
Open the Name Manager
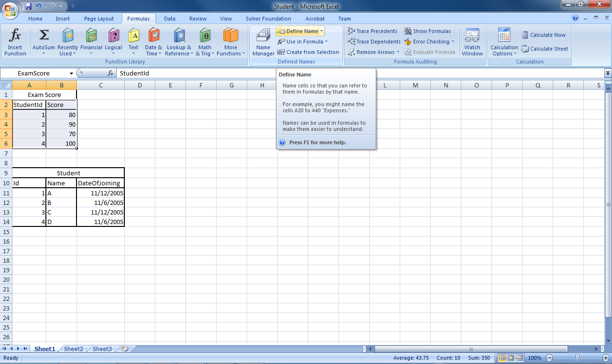263,42
